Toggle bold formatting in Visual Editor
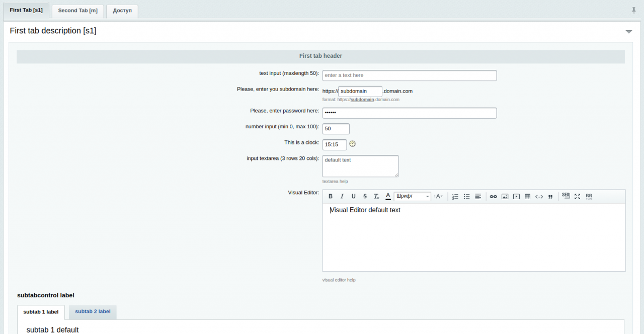 (x=331, y=197)
